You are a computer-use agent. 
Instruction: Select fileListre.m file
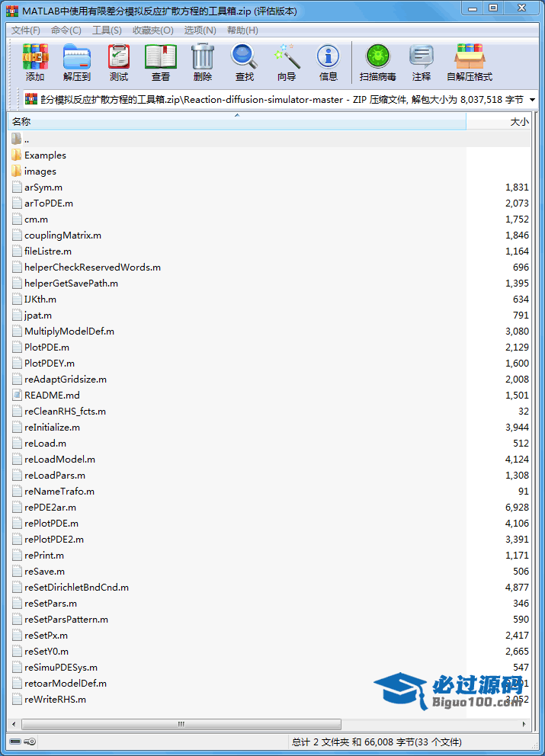pyautogui.click(x=48, y=251)
